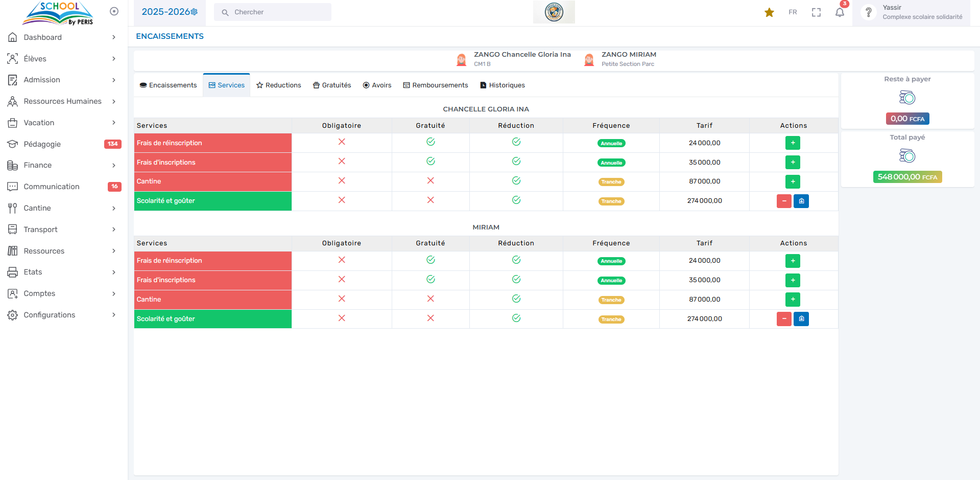Image resolution: width=980 pixels, height=480 pixels.
Task: Select the Avoirs radio-style tab
Action: 377,85
